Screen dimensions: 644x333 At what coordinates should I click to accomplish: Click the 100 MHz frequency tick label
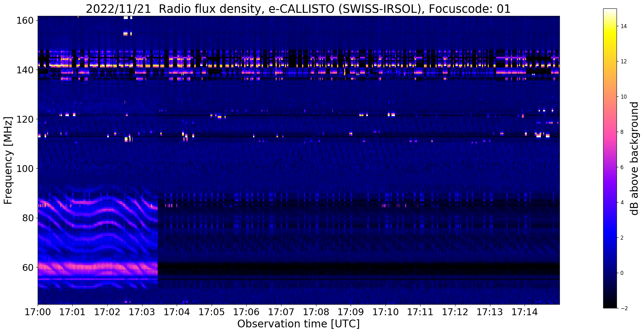25,169
